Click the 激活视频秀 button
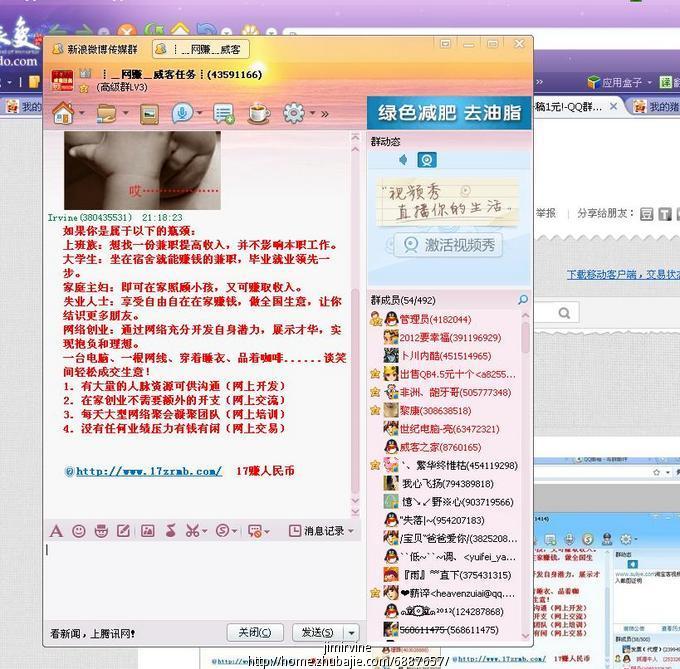 pos(448,245)
